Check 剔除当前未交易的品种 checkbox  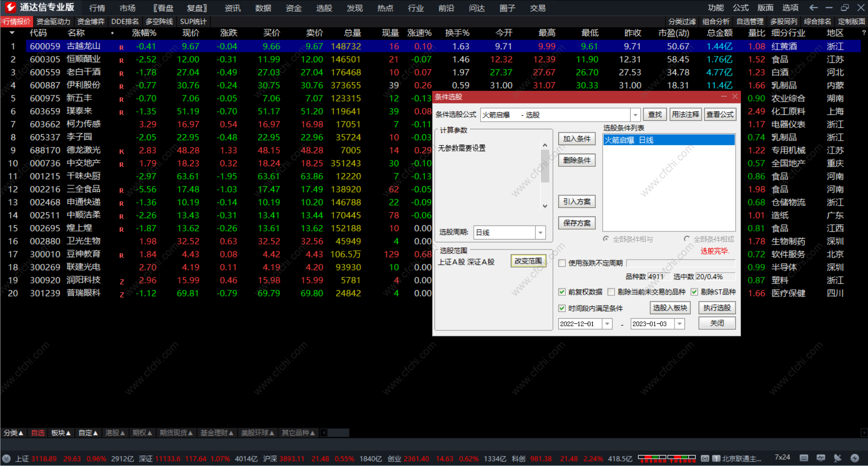(611, 292)
